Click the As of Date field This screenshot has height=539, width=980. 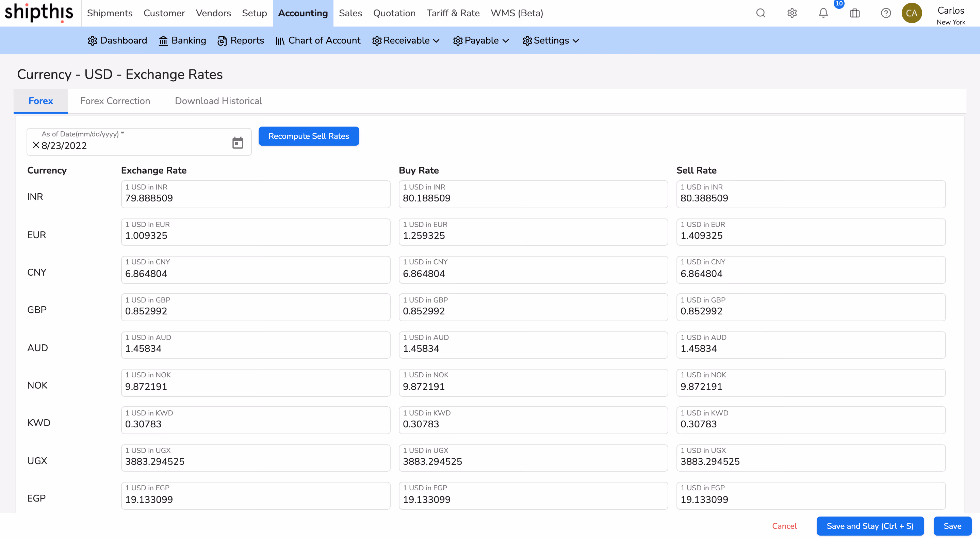(x=139, y=142)
